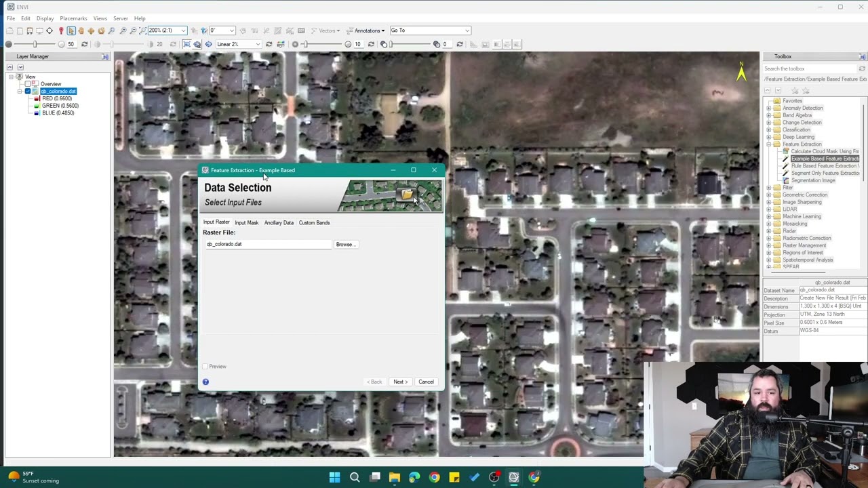The height and width of the screenshot is (488, 868).
Task: Click the Search the toolbox field
Action: 810,68
